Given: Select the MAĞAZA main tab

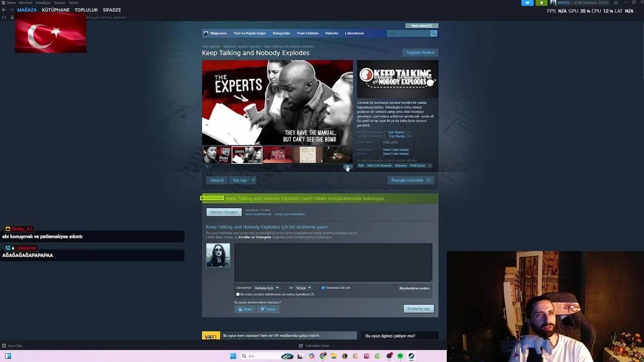Looking at the screenshot, I should [x=27, y=10].
